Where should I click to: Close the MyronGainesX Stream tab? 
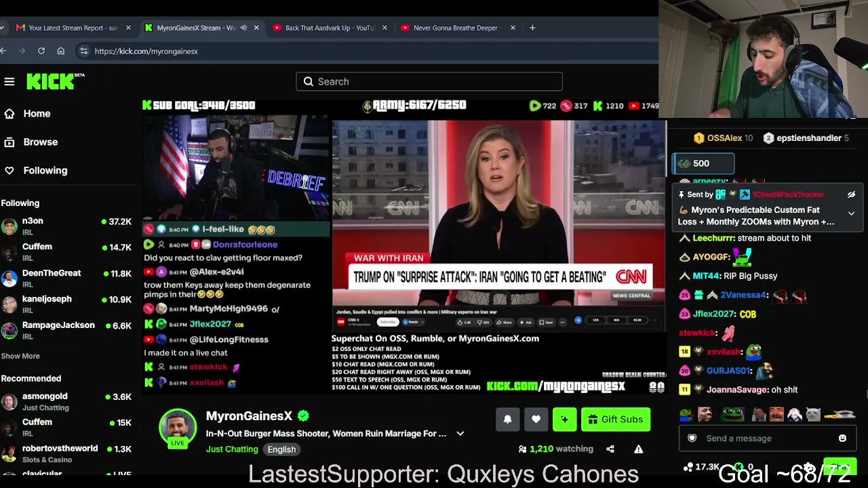point(256,28)
